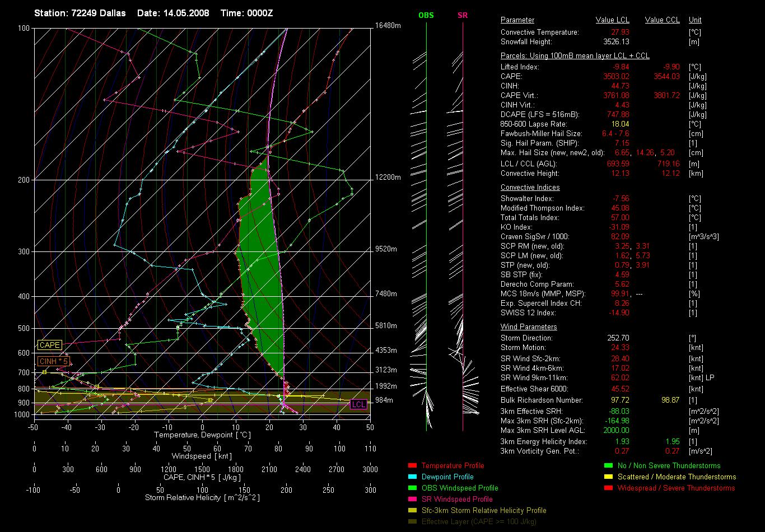Click the Value CCL column header
Viewport: 765px width, 532px height.
coord(662,20)
